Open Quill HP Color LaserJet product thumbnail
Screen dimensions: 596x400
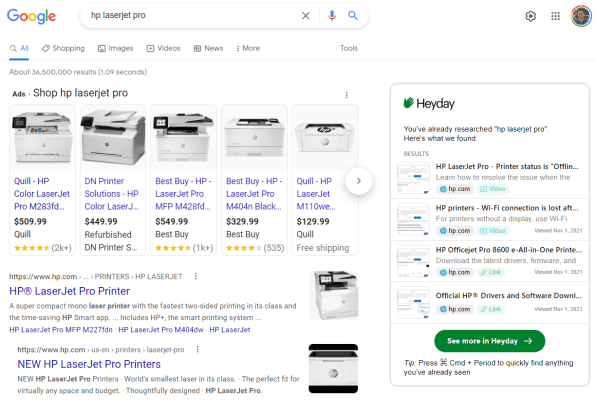click(x=43, y=138)
